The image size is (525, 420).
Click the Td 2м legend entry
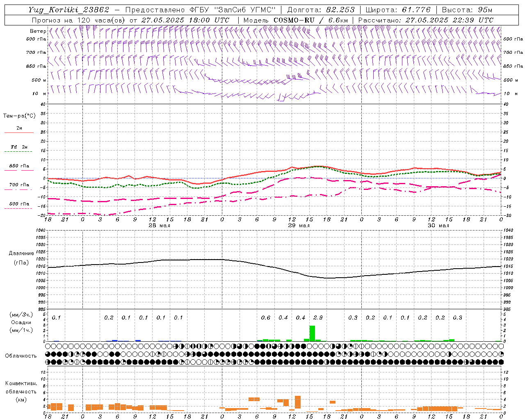[19, 147]
